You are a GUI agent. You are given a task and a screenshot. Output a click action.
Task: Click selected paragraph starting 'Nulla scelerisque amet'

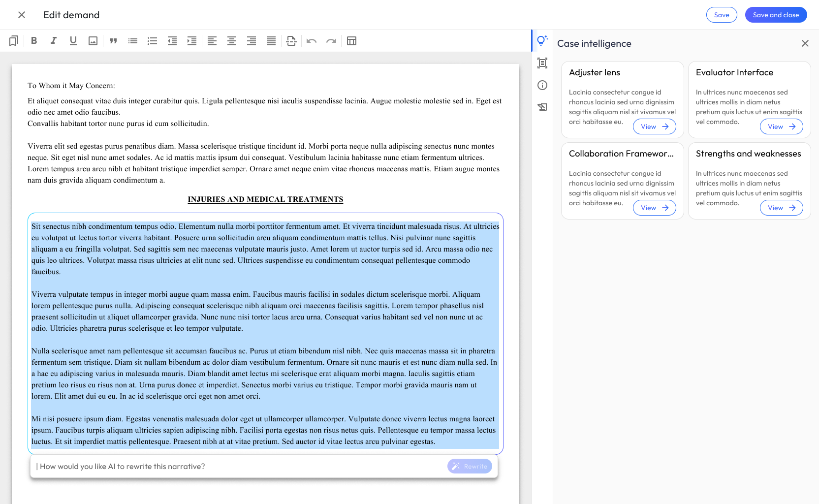pos(264,374)
